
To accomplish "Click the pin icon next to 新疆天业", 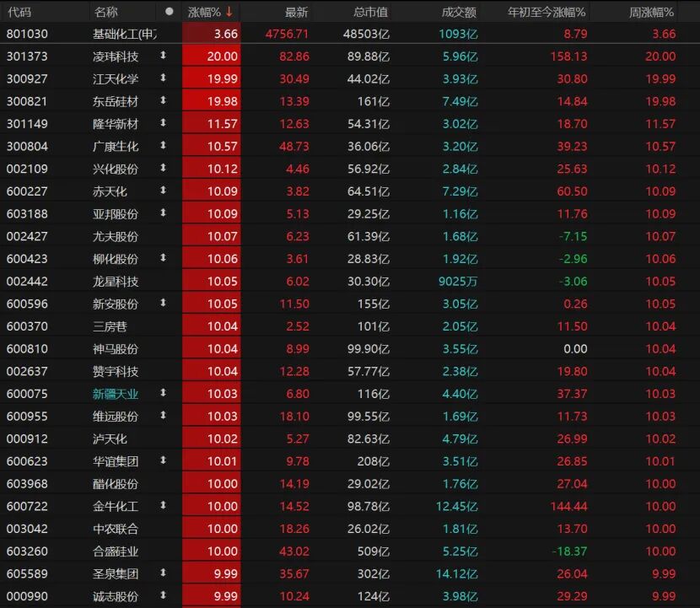I will tap(163, 393).
